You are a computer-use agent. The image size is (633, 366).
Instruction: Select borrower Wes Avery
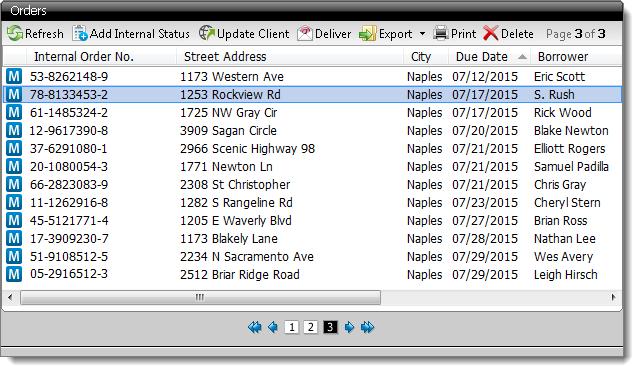(x=564, y=257)
